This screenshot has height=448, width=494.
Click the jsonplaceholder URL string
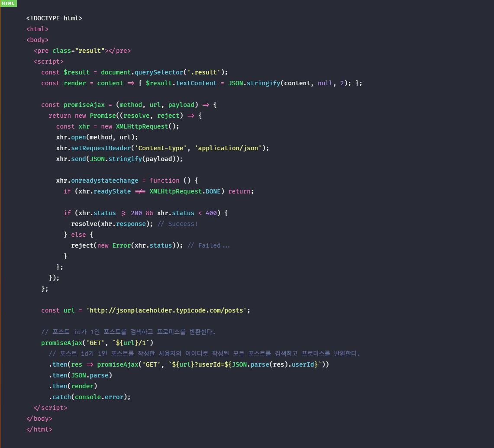tap(166, 311)
